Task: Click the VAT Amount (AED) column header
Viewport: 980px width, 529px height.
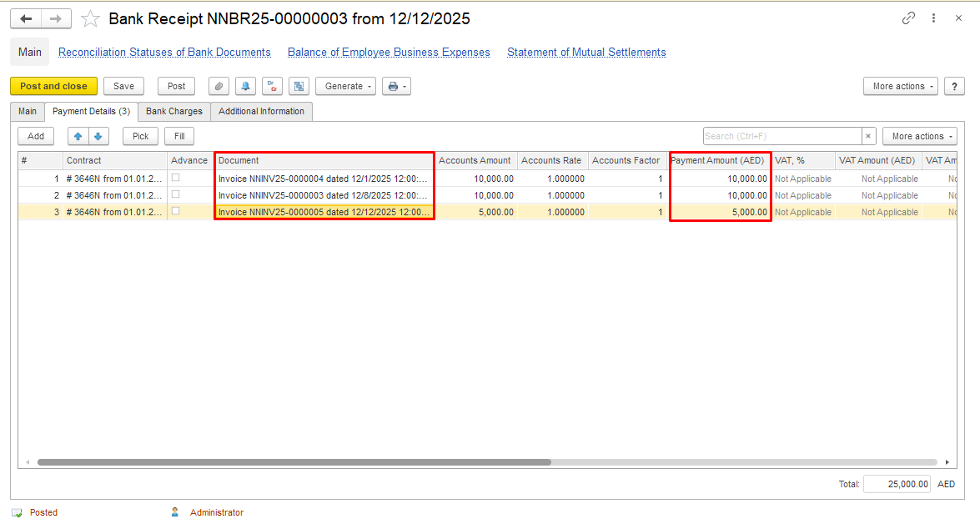Action: [x=878, y=161]
